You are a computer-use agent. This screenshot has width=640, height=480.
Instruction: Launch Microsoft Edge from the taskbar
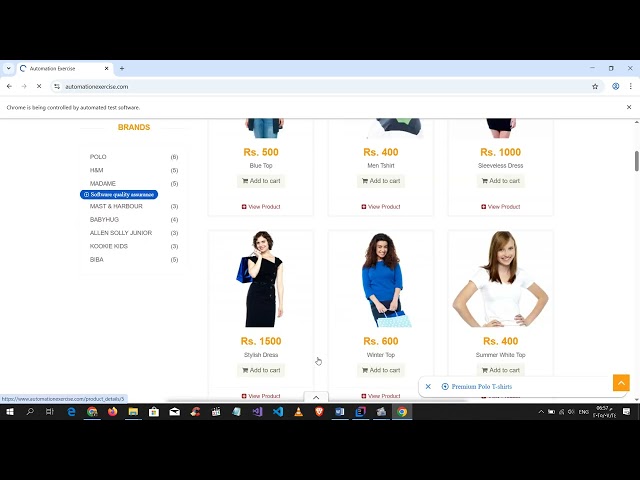point(71,412)
